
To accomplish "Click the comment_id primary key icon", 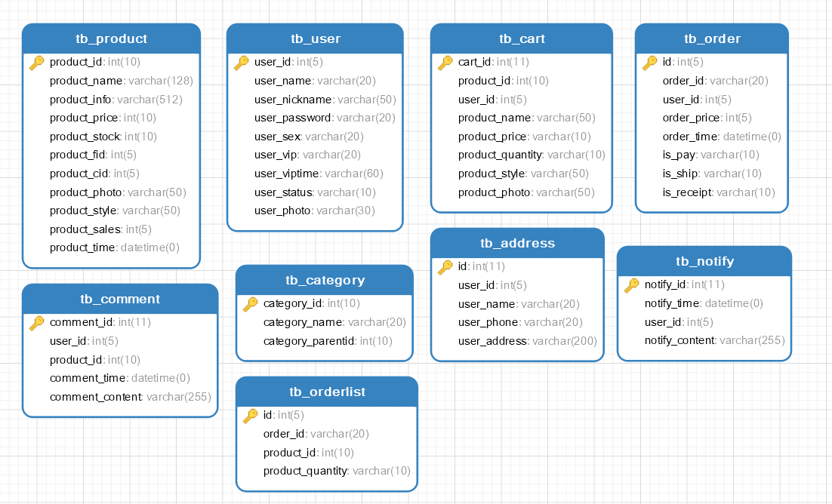I will click(36, 323).
